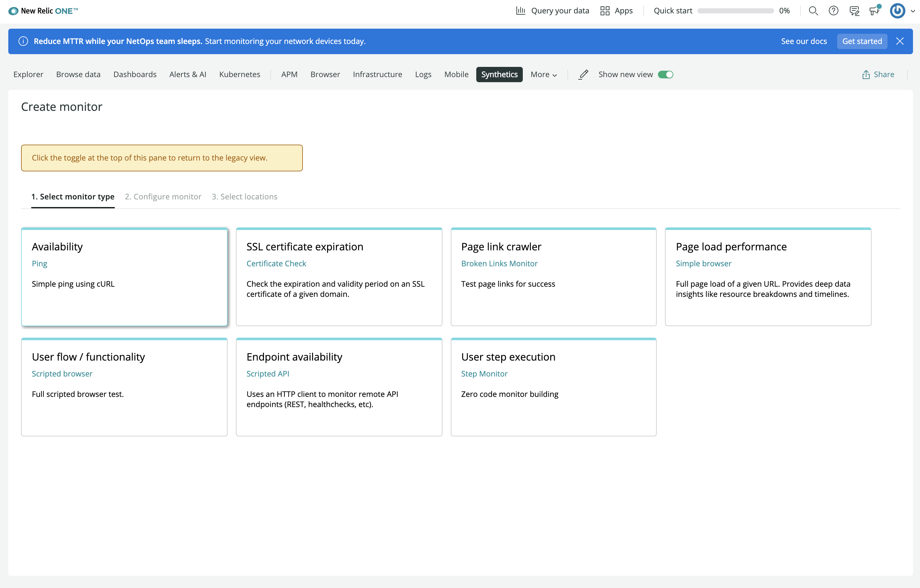Click the Quick start label

pos(673,11)
